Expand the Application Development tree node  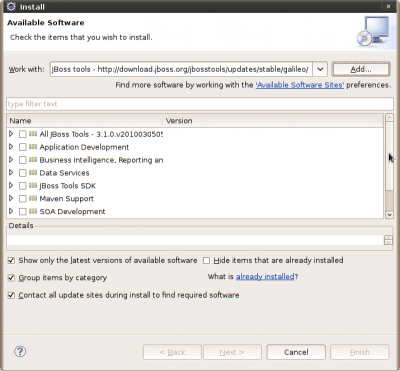pos(11,147)
